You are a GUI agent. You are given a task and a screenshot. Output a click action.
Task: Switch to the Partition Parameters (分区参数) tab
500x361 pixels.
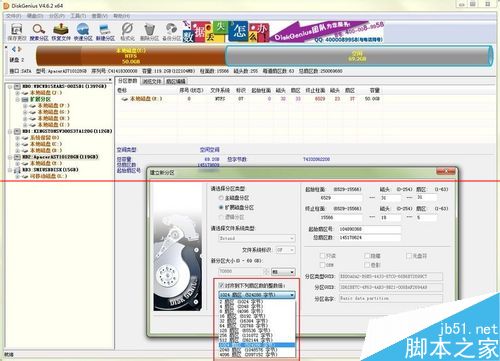pos(127,81)
